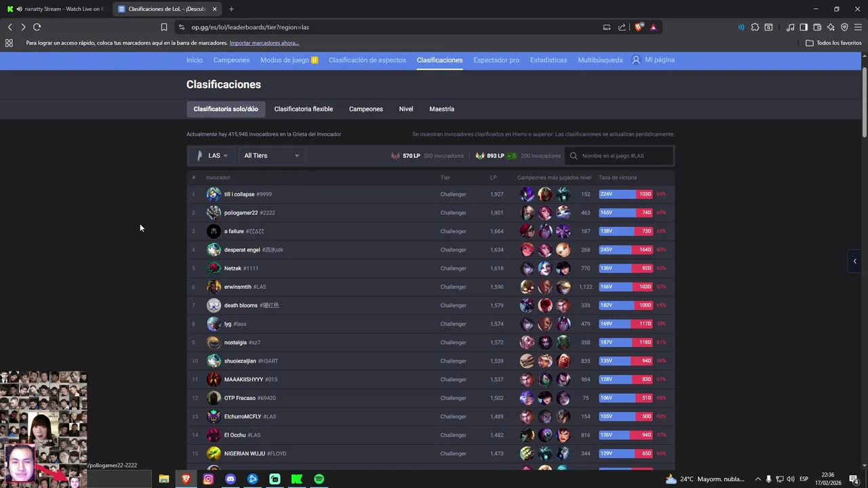Open the media control music note icon
The height and width of the screenshot is (488, 868).
[790, 27]
